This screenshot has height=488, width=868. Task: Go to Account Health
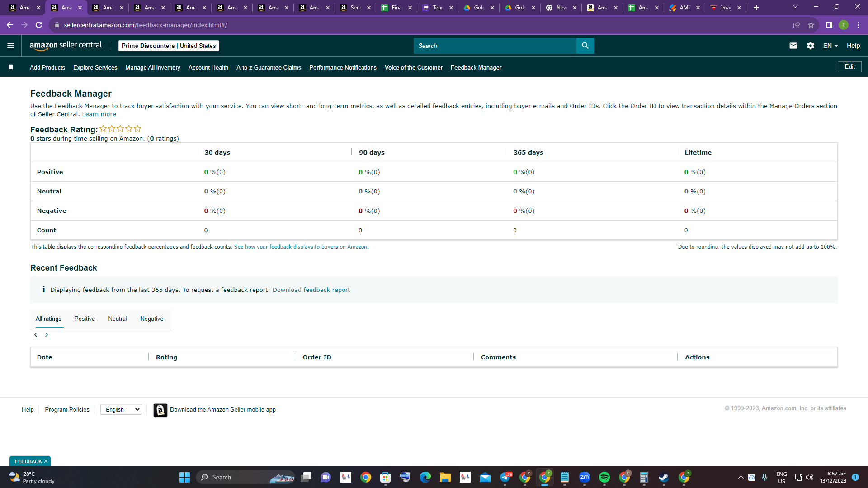[208, 67]
